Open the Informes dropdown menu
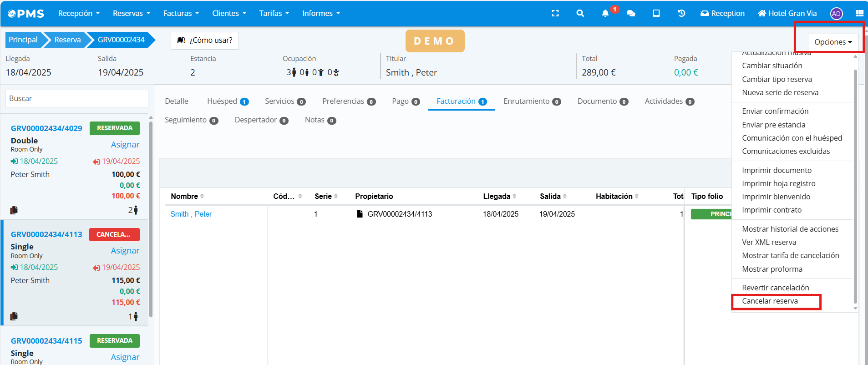 (321, 13)
